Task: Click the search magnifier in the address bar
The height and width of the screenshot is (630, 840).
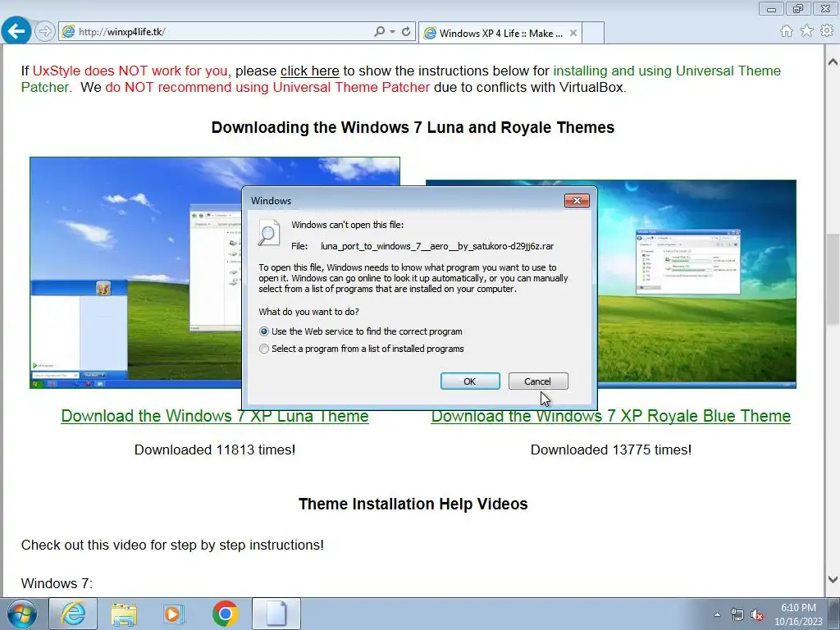Action: pyautogui.click(x=379, y=32)
